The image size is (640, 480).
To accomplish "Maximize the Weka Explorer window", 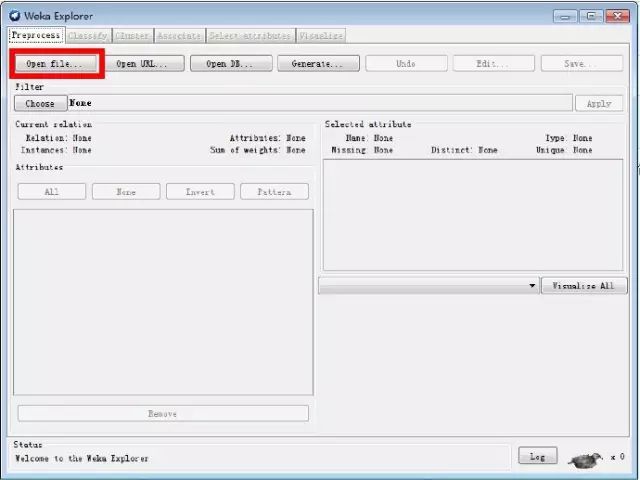I will click(591, 16).
